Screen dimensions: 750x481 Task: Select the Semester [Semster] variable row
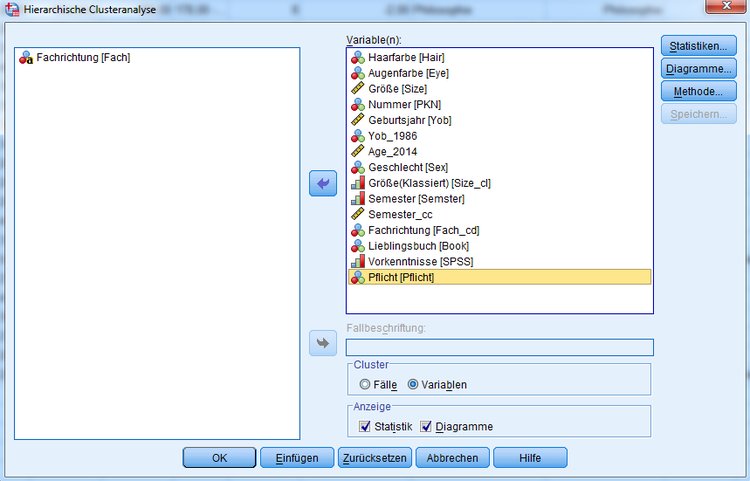pos(499,198)
